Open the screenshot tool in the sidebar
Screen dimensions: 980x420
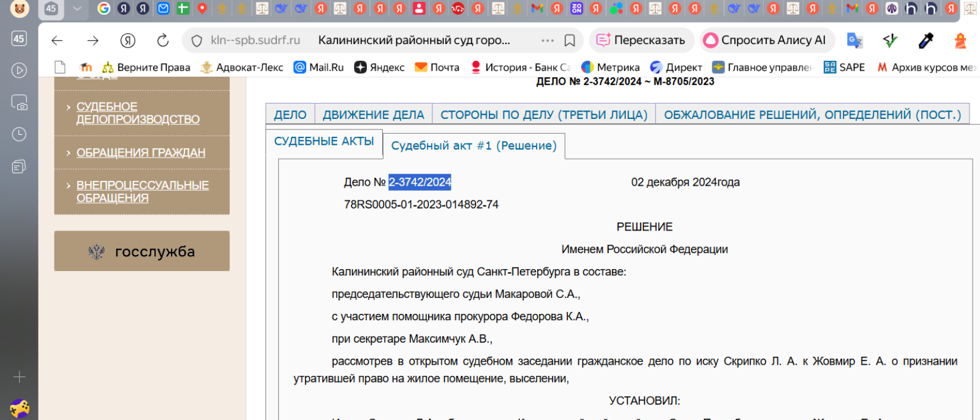tap(19, 102)
